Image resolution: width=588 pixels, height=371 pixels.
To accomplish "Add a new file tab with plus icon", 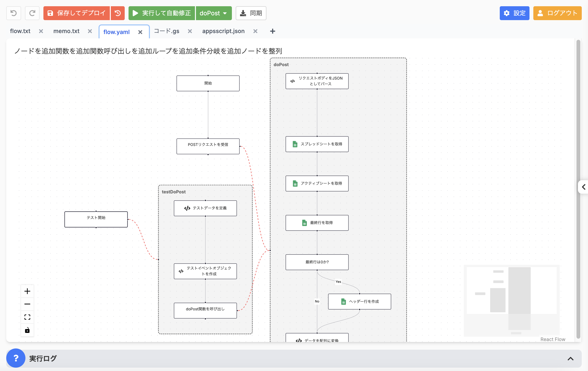I will tap(272, 31).
